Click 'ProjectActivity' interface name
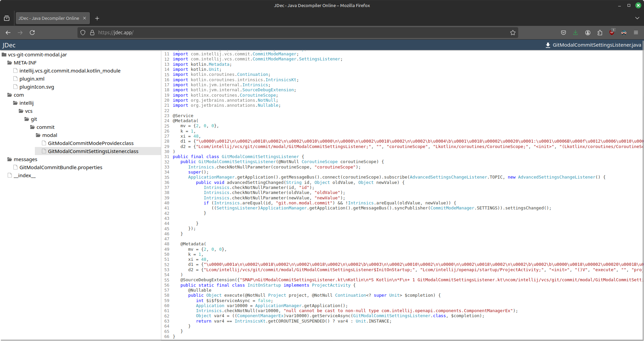This screenshot has width=644, height=341. click(331, 285)
